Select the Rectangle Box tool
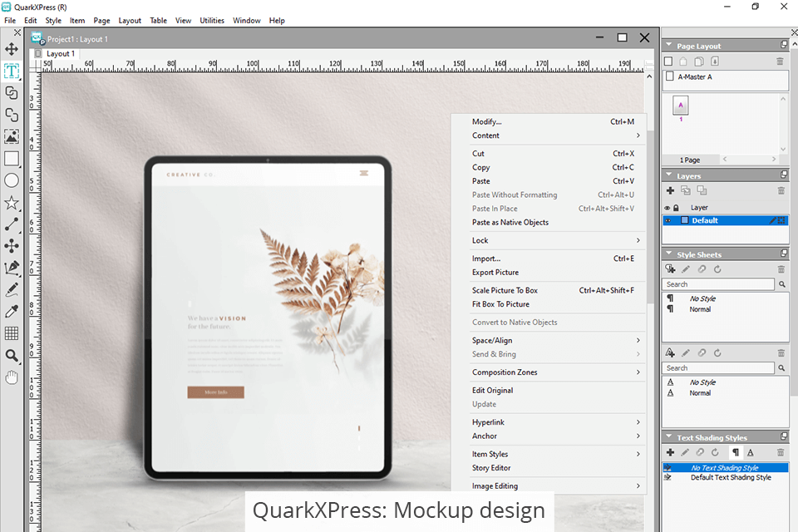The height and width of the screenshot is (532, 798). 11,158
